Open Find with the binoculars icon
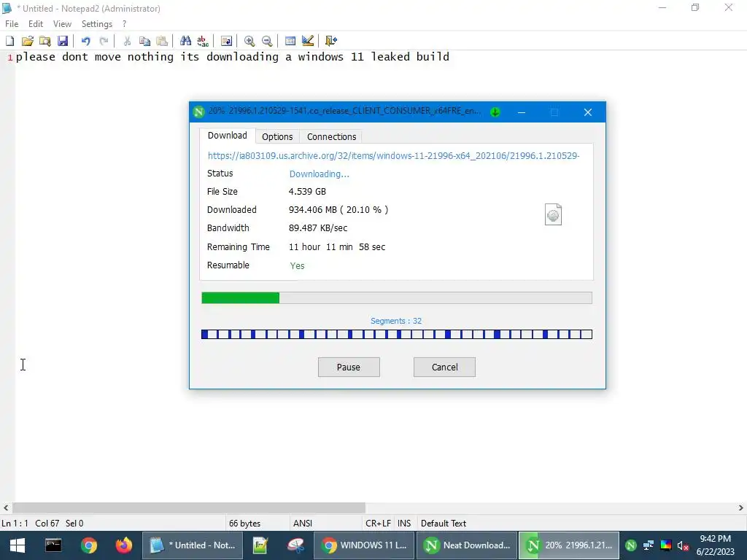 pos(185,41)
